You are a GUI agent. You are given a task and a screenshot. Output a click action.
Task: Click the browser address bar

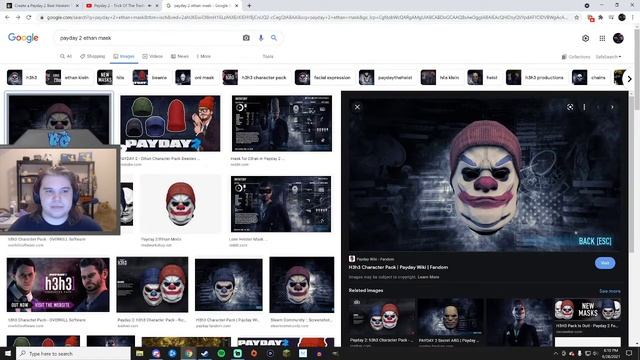(x=306, y=18)
